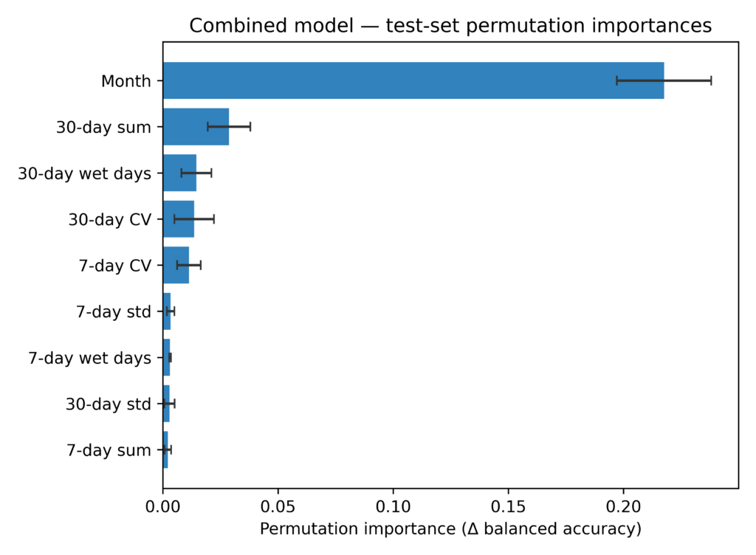Screen dimensions: 756x555
Task: Select the 30-day wet days bar
Action: click(180, 173)
